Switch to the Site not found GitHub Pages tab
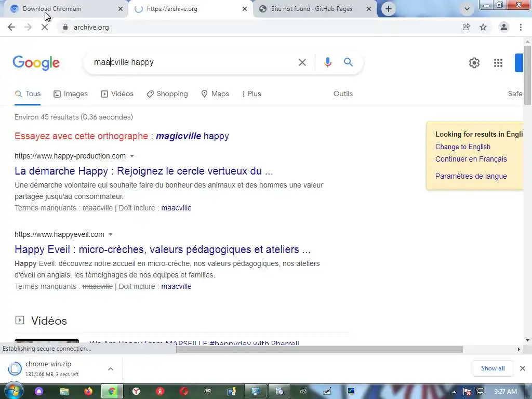This screenshot has height=399, width=532. [x=312, y=9]
